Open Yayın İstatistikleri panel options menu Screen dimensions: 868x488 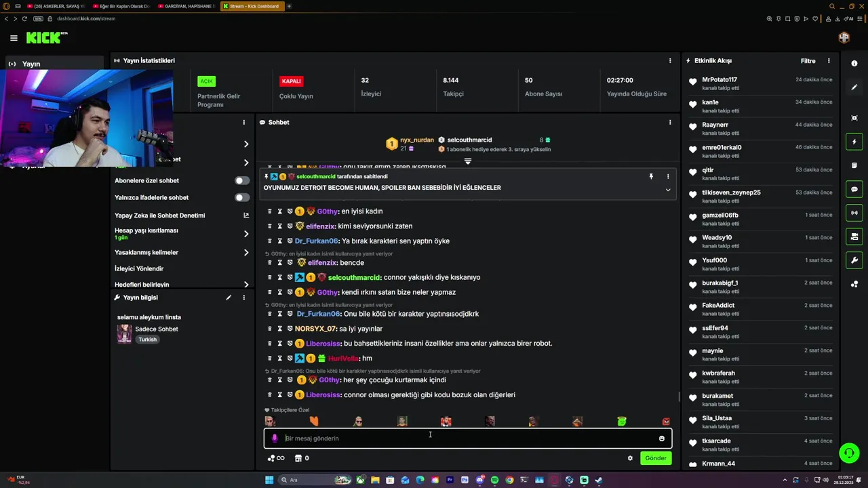(x=670, y=60)
